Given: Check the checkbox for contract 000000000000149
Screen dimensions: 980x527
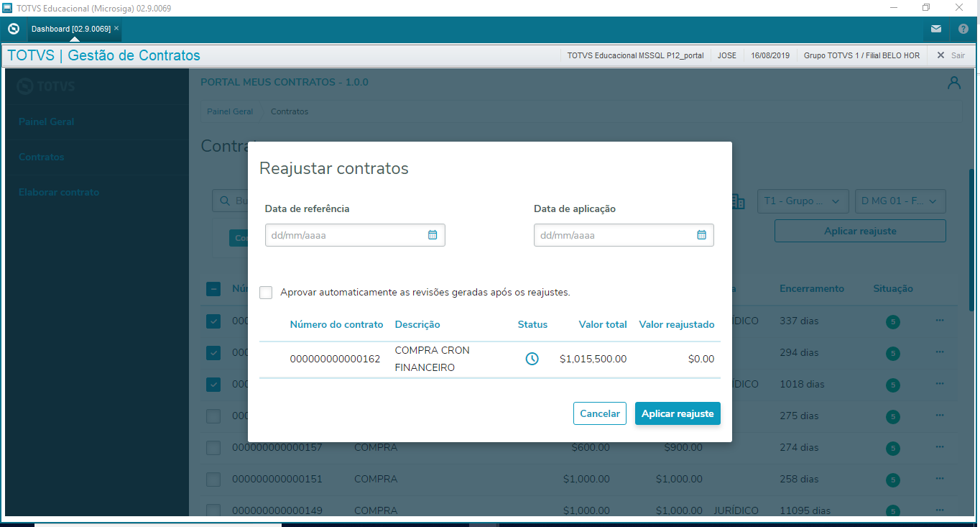Looking at the screenshot, I should click(213, 511).
